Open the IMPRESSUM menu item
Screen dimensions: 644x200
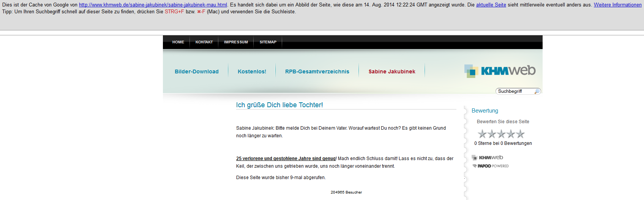(236, 42)
